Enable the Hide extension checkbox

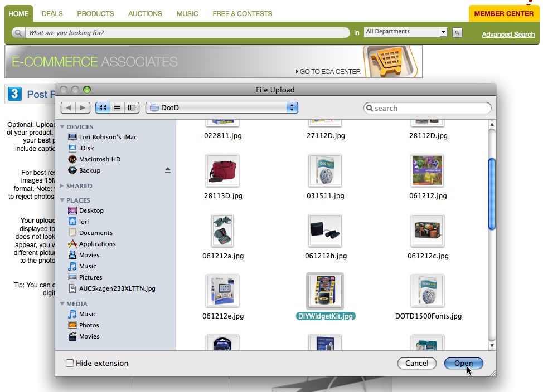point(70,363)
